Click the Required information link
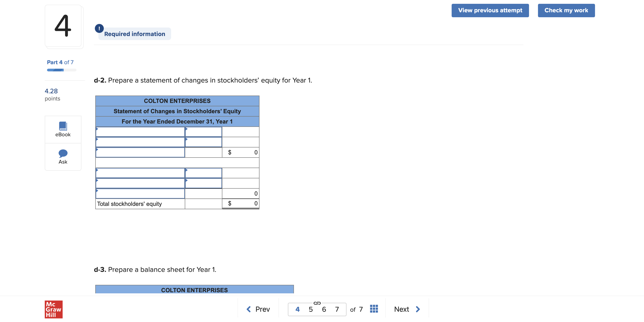The image size is (644, 322). point(134,34)
